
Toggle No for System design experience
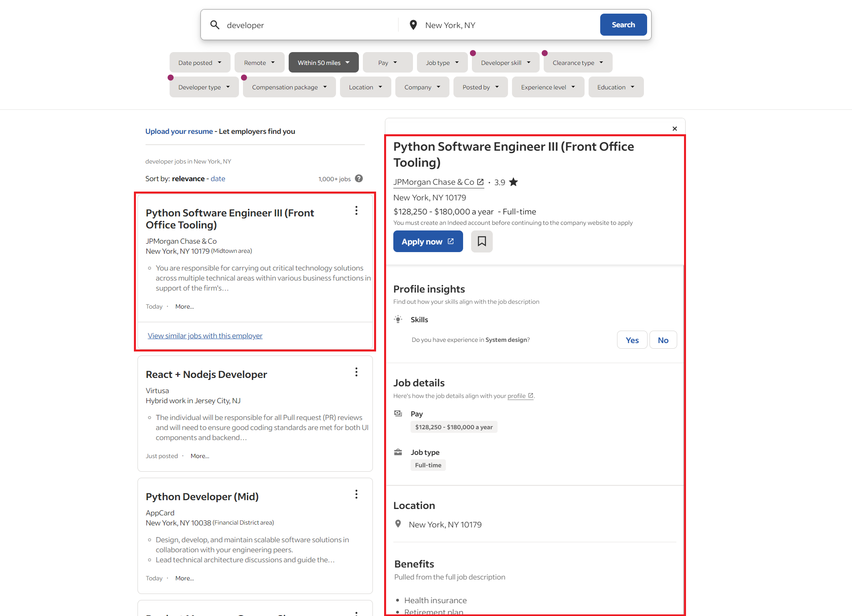point(663,340)
